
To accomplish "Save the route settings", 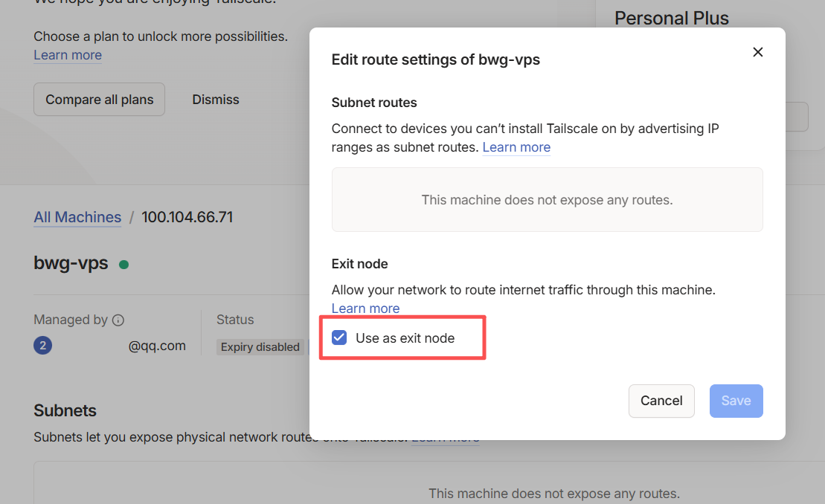I will 736,401.
